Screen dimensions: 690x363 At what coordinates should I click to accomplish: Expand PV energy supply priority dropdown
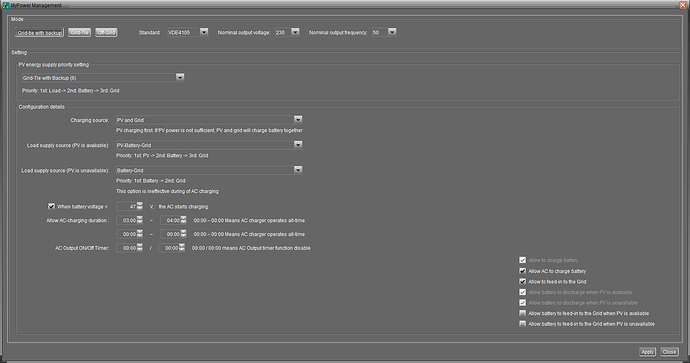click(180, 77)
